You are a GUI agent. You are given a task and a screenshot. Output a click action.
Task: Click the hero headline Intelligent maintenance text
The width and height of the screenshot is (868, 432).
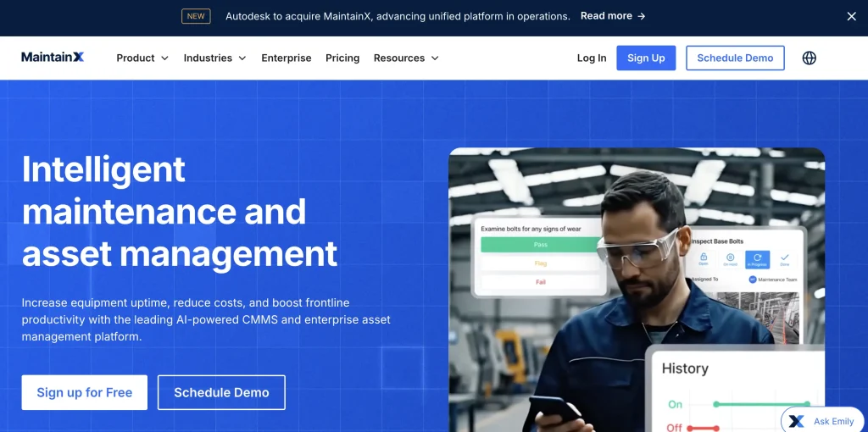tap(180, 212)
